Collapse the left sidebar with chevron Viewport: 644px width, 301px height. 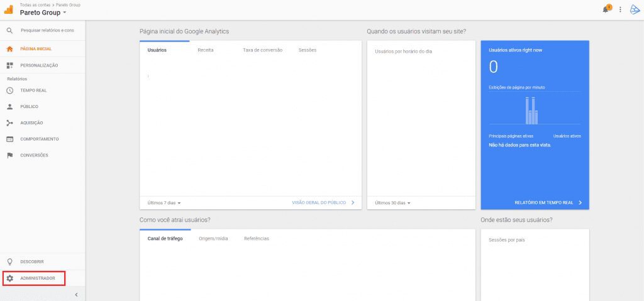pos(76,295)
